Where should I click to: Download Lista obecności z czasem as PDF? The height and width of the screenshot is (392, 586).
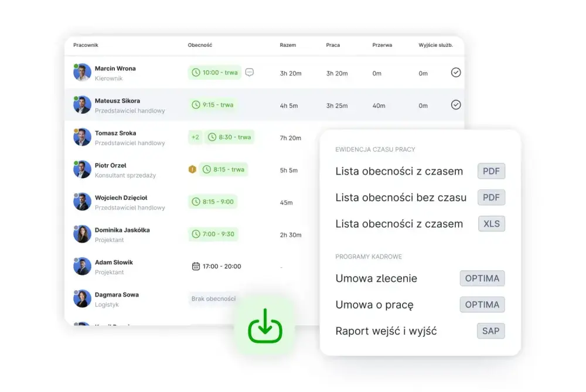pos(491,171)
